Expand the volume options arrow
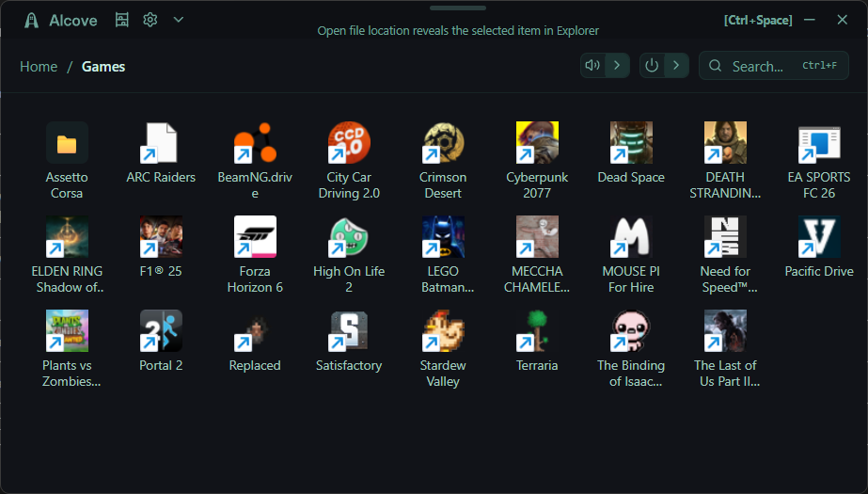Image resolution: width=868 pixels, height=494 pixels. (x=617, y=65)
